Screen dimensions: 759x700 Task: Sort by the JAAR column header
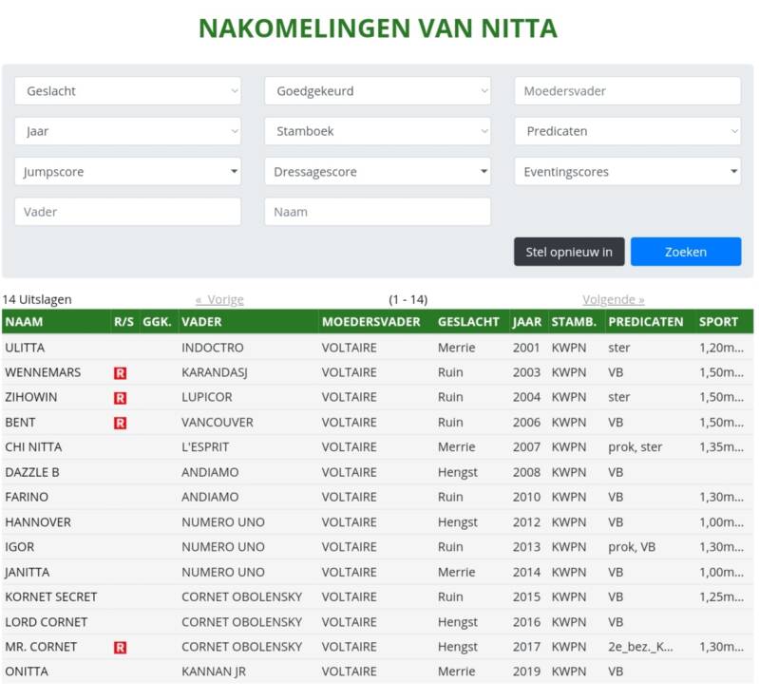point(526,322)
